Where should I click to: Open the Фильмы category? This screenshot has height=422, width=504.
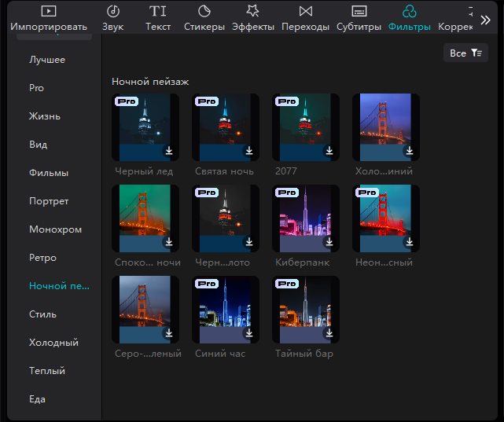click(49, 173)
